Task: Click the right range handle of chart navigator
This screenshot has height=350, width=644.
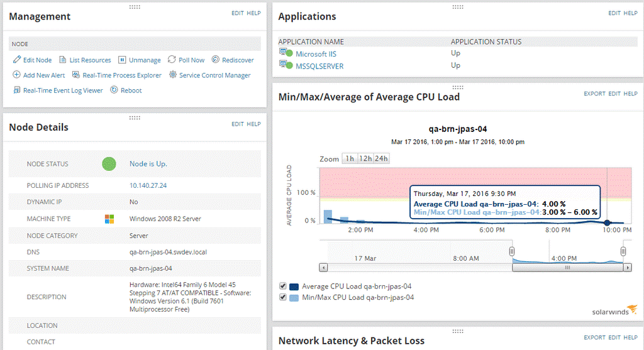Action: (623, 251)
